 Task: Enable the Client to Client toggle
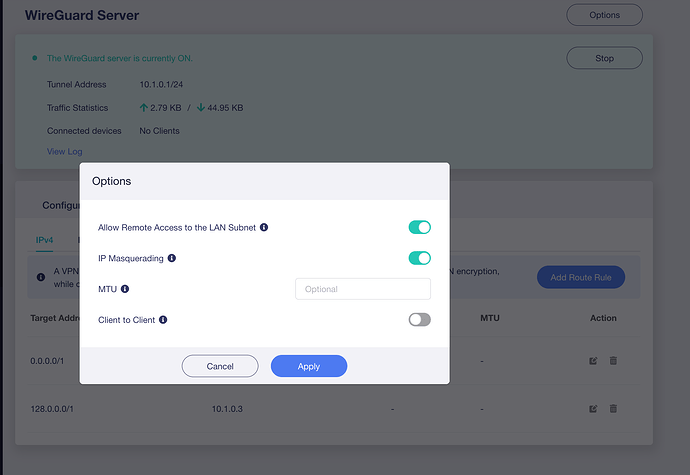(419, 320)
